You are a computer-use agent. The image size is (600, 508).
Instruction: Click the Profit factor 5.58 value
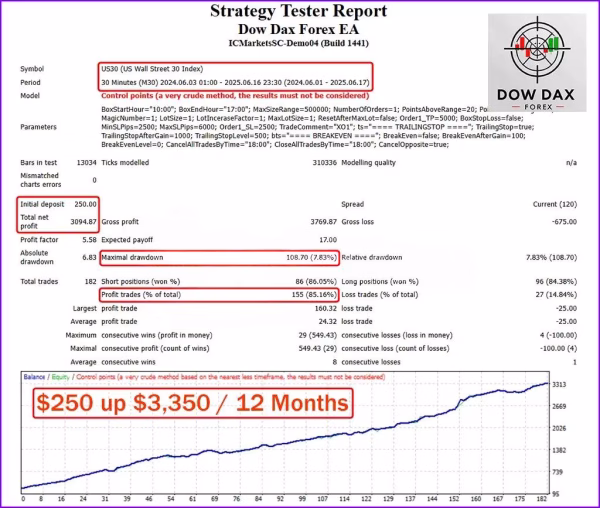pyautogui.click(x=89, y=240)
